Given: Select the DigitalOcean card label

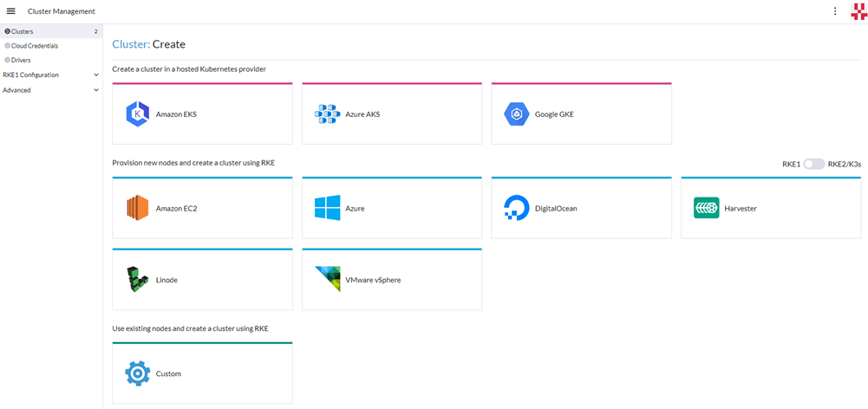Looking at the screenshot, I should [556, 209].
